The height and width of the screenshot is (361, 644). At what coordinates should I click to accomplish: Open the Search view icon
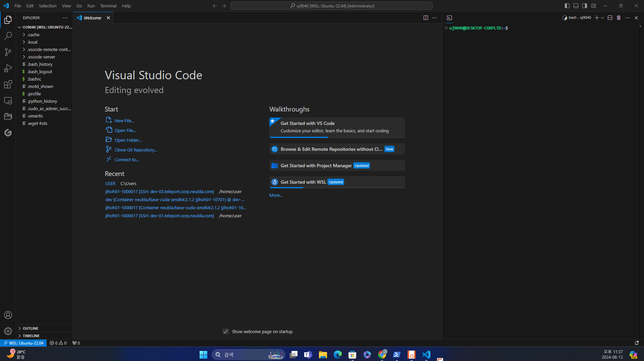tap(8, 36)
